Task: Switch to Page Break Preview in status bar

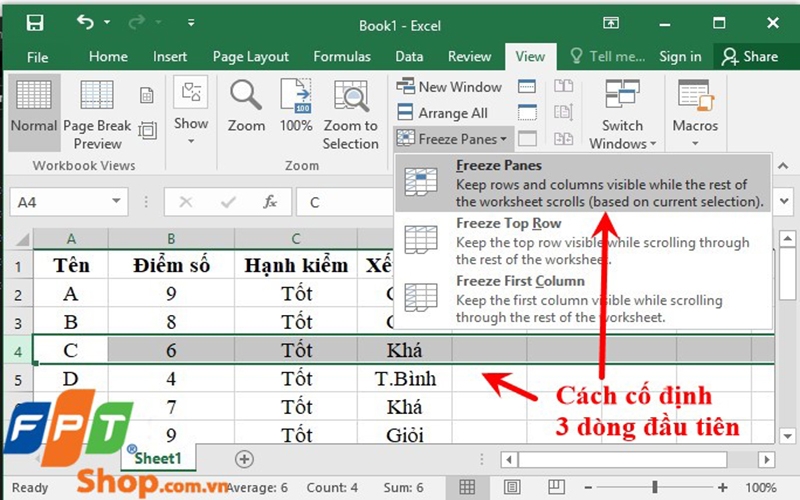Action: 556,487
